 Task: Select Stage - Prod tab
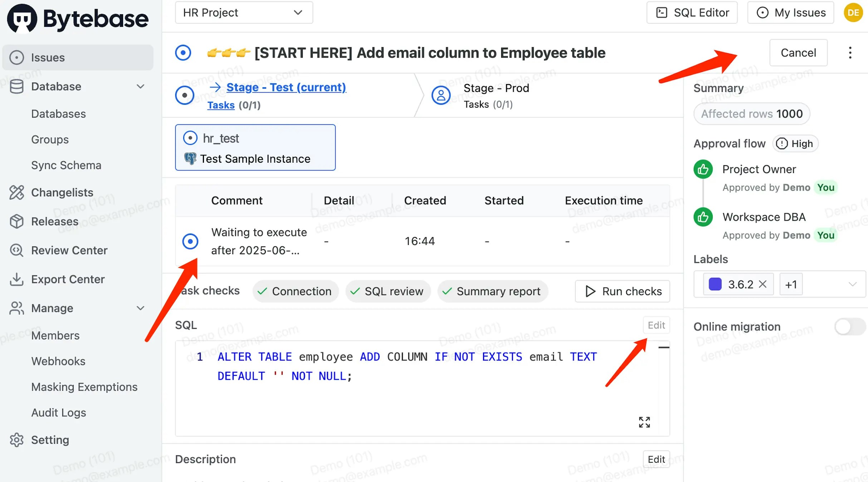point(496,88)
